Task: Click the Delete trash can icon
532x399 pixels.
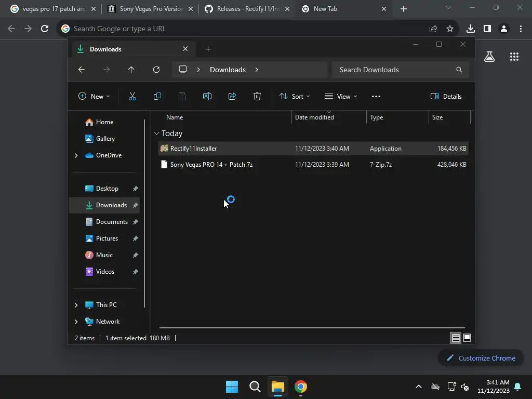Action: (257, 96)
